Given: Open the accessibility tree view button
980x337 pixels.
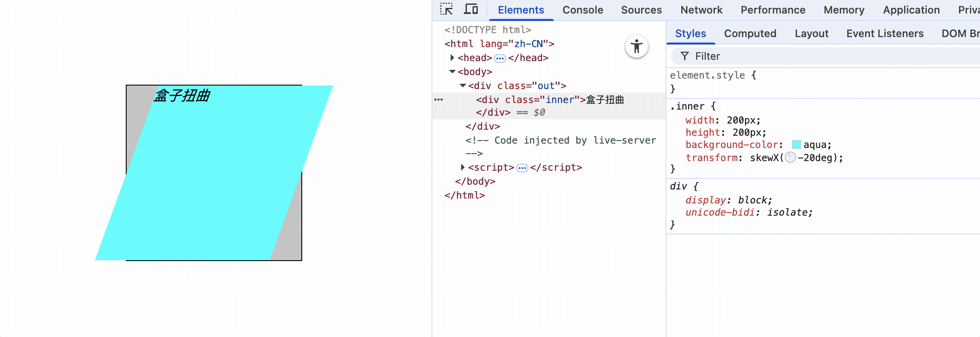Looking at the screenshot, I should pos(637,46).
